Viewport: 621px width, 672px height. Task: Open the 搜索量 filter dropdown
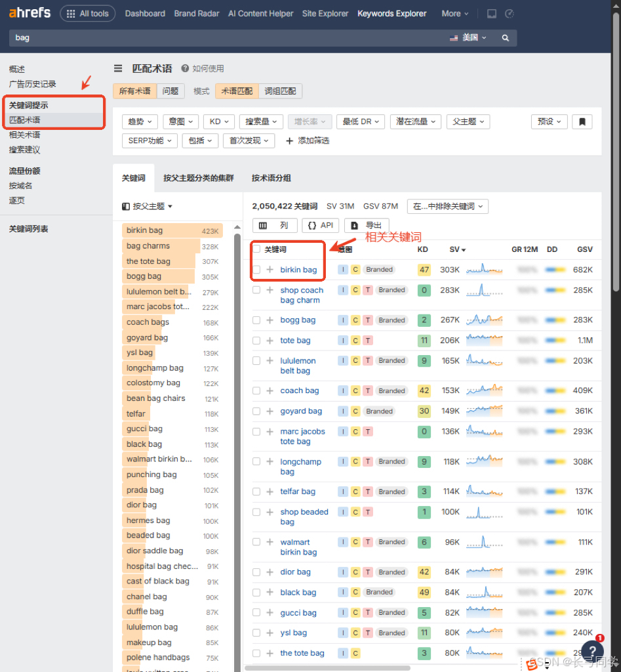[x=261, y=121]
